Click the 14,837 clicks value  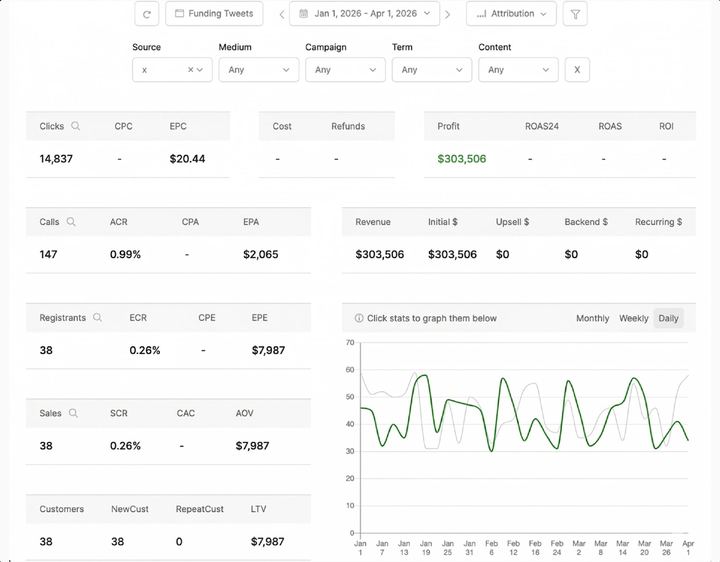click(56, 159)
